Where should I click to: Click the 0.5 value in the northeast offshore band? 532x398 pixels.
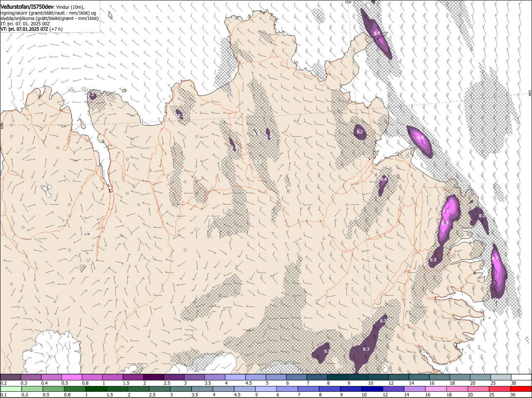(x=377, y=33)
